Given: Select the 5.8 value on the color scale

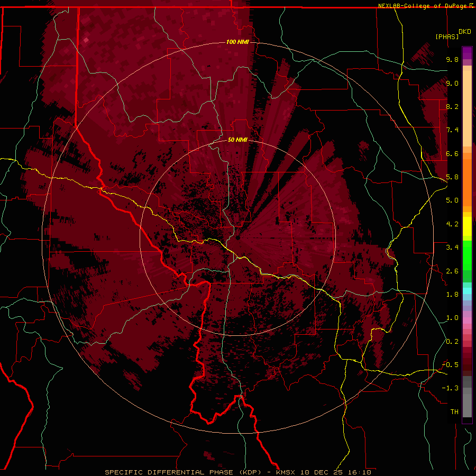Looking at the screenshot, I should 452,177.
